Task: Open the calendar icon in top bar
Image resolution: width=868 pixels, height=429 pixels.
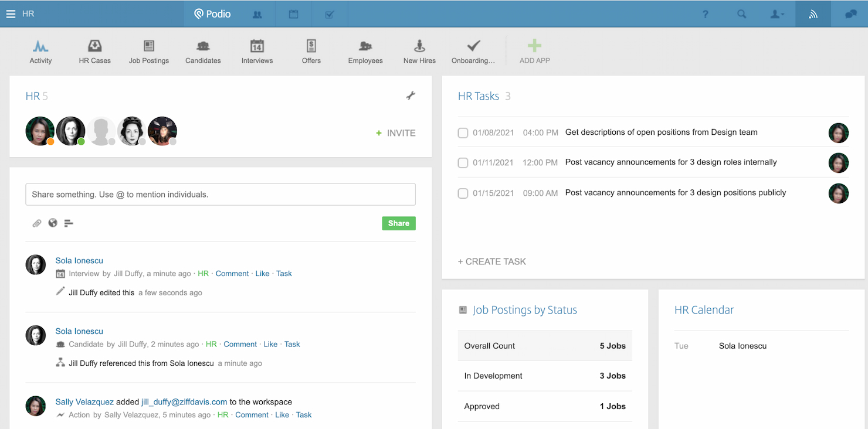Action: [x=293, y=14]
